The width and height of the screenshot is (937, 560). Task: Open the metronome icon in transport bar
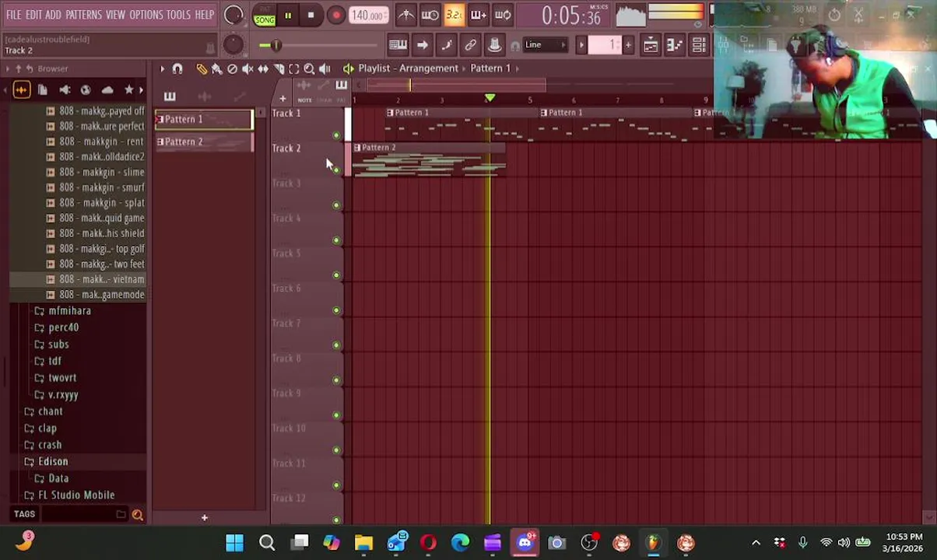[406, 15]
